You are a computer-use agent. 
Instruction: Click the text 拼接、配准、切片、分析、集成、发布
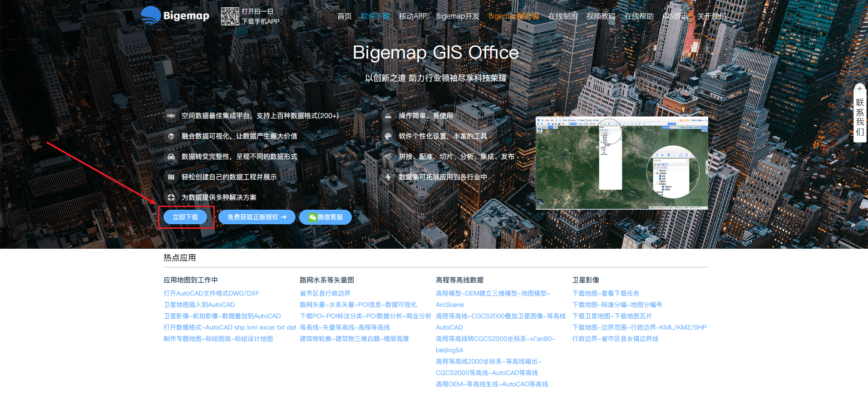click(x=456, y=157)
